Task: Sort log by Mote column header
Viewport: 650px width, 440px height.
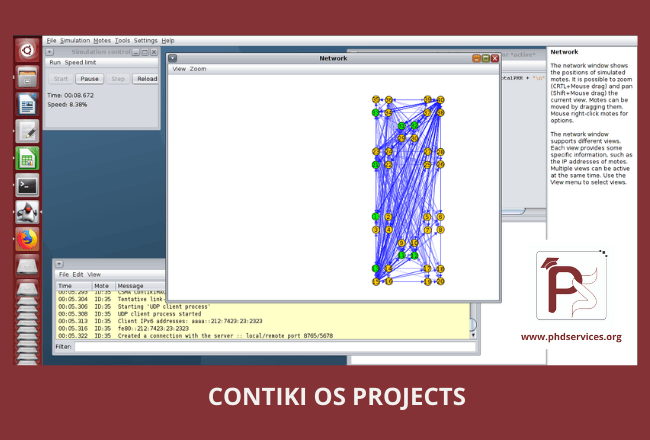Action: 103,286
